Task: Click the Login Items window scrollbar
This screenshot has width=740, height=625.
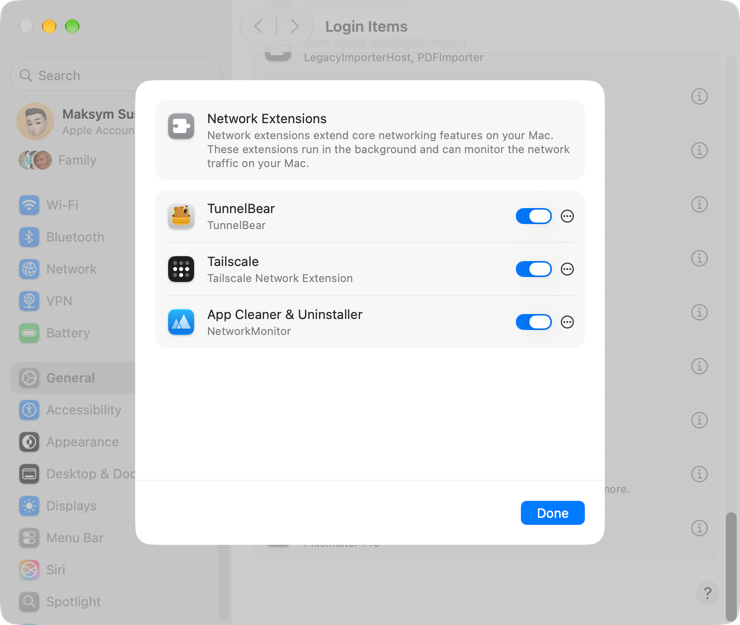Action: tap(731, 566)
